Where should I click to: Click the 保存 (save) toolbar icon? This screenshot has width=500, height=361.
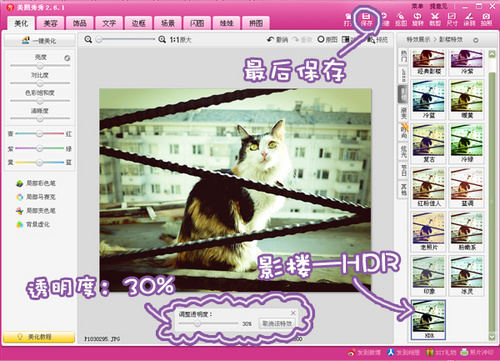click(366, 20)
